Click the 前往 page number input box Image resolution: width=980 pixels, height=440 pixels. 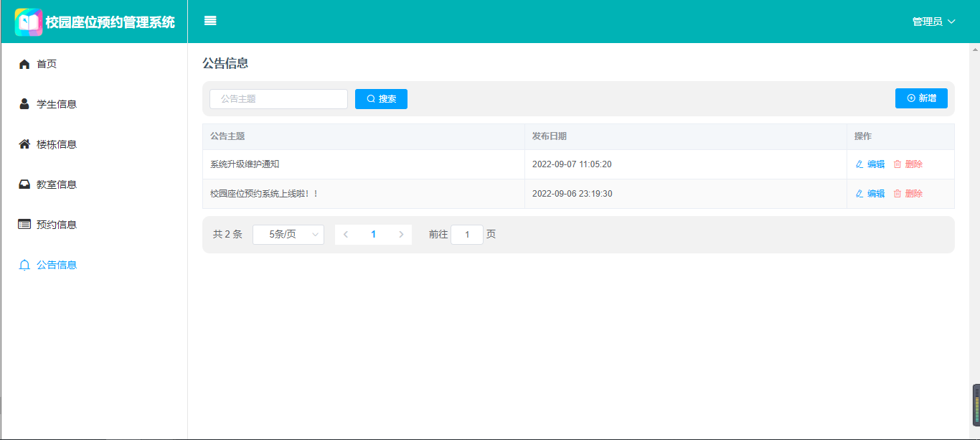pyautogui.click(x=466, y=235)
